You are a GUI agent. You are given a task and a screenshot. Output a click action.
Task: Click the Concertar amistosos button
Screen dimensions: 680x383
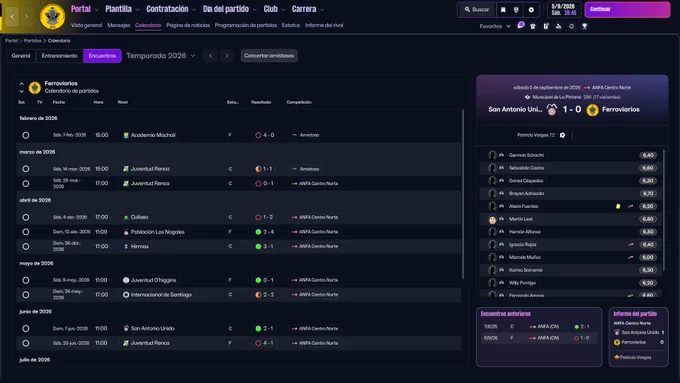coord(269,56)
